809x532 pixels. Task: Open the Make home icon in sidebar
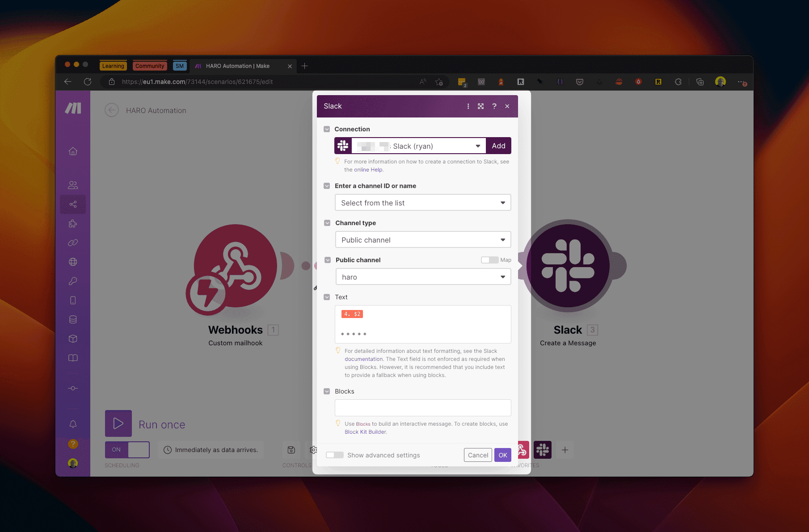tap(73, 151)
